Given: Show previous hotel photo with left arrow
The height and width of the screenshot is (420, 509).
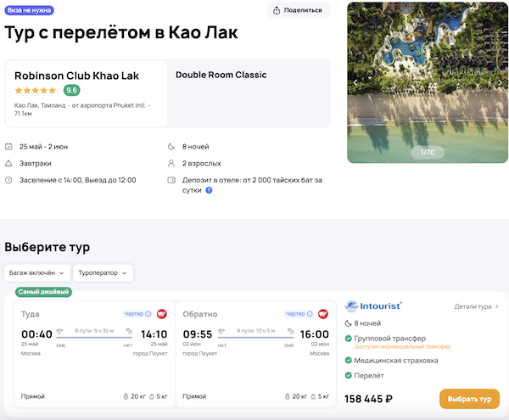Looking at the screenshot, I should point(355,82).
